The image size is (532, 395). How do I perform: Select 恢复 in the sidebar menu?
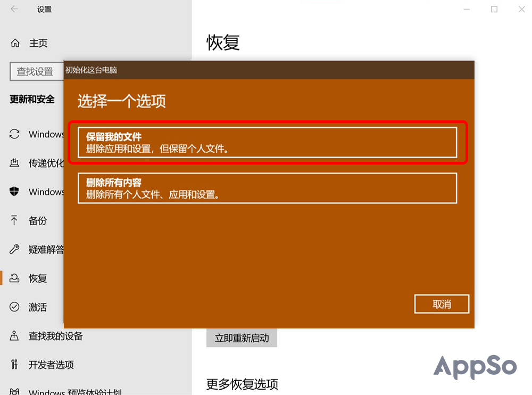pos(31,278)
